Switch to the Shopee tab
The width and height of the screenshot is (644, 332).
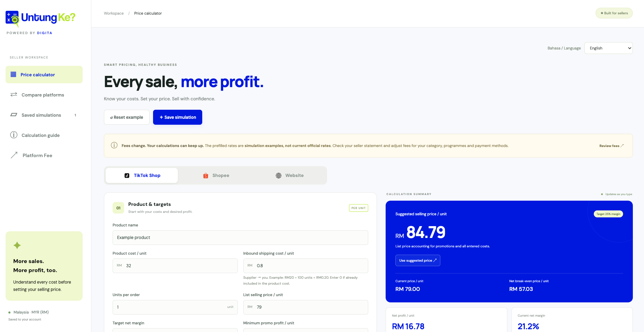[x=216, y=175]
